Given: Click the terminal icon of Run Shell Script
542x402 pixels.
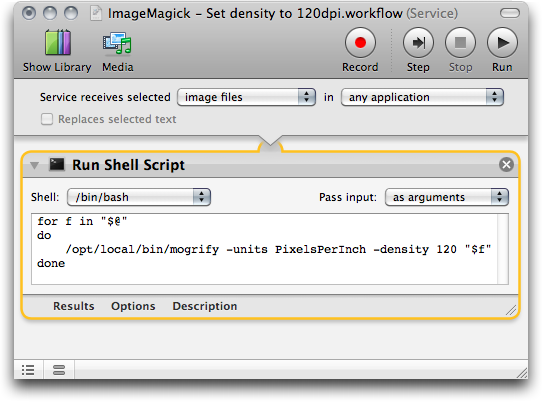Looking at the screenshot, I should (x=56, y=165).
